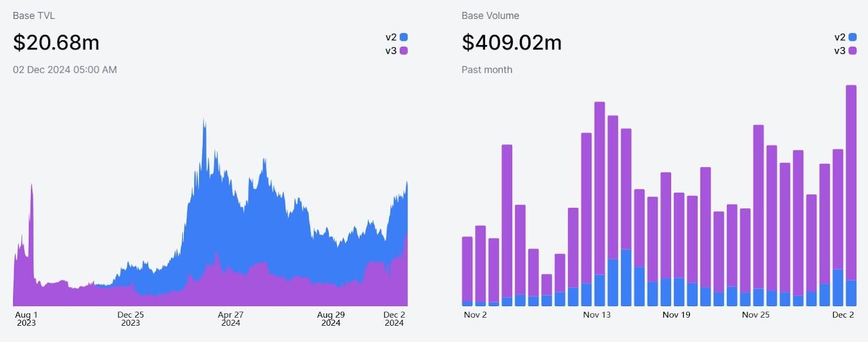Click the 'Dec 25 2023' axis label
This screenshot has height=342, width=868.
(x=130, y=319)
